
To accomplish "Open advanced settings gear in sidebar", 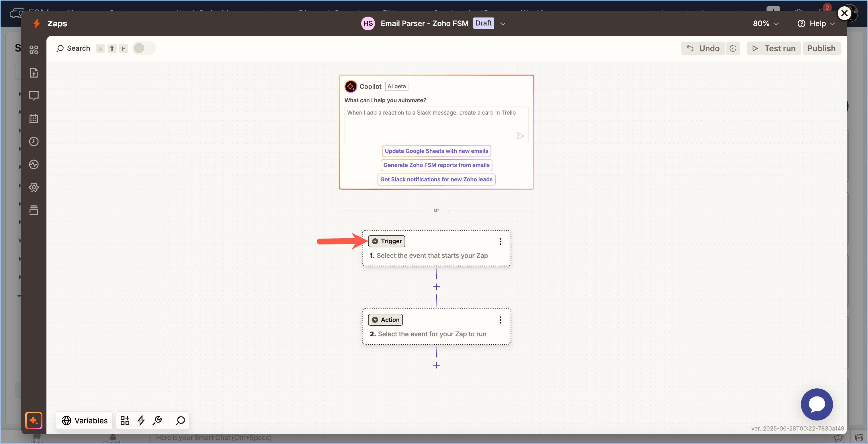I will [34, 187].
